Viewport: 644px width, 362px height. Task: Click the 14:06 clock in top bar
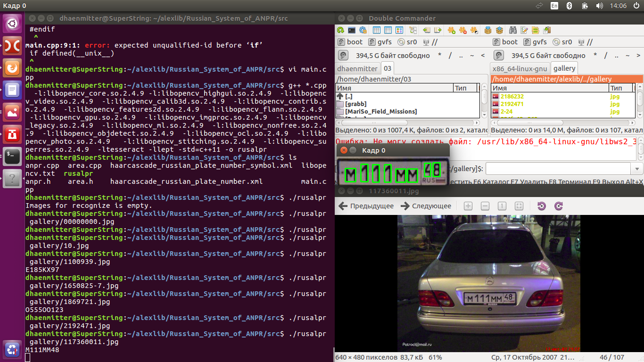[618, 6]
